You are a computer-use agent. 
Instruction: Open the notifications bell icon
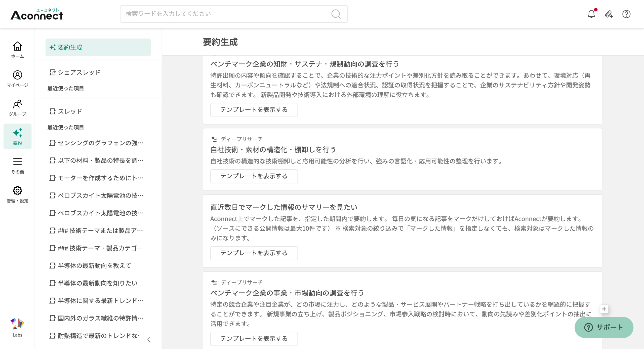click(591, 14)
